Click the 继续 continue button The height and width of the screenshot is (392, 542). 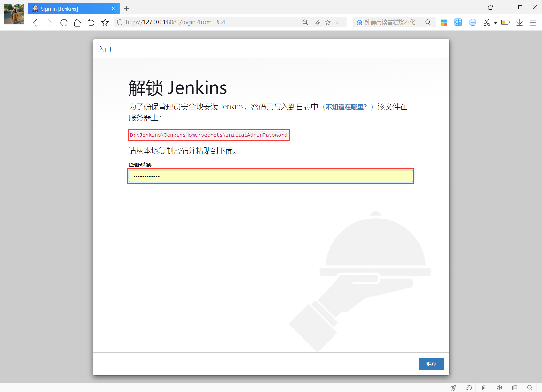[431, 364]
